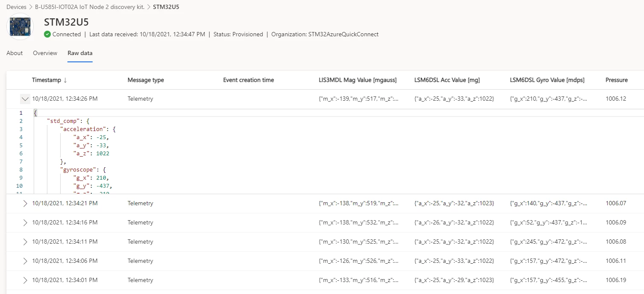Click the timestamp 10/18/2021, 12:34:26 PM

tap(65, 99)
